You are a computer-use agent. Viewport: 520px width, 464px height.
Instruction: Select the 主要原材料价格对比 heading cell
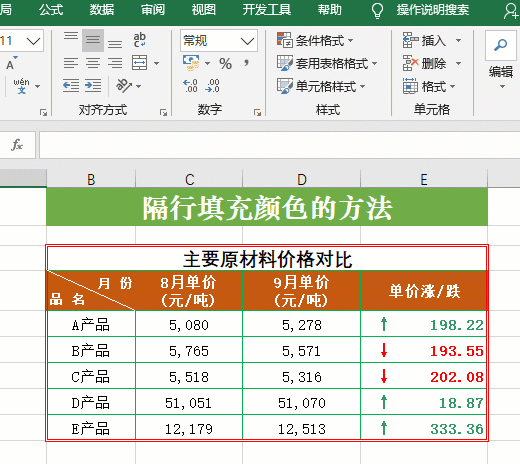coord(267,259)
